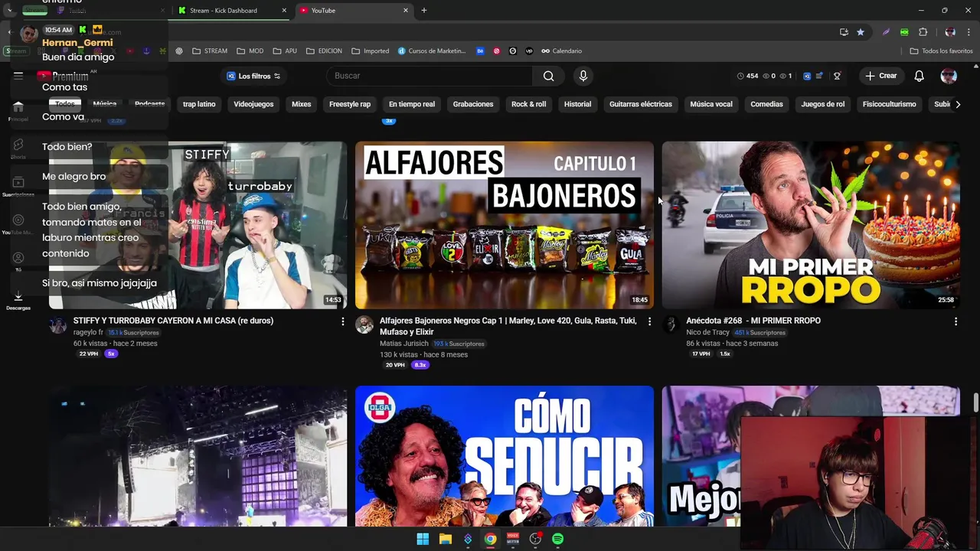This screenshot has height=551, width=980.
Task: Open EDICION bookmarks folder
Action: tap(324, 51)
